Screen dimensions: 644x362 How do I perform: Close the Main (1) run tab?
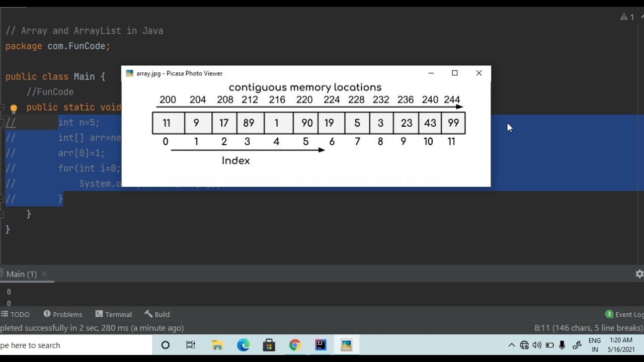tap(44, 274)
